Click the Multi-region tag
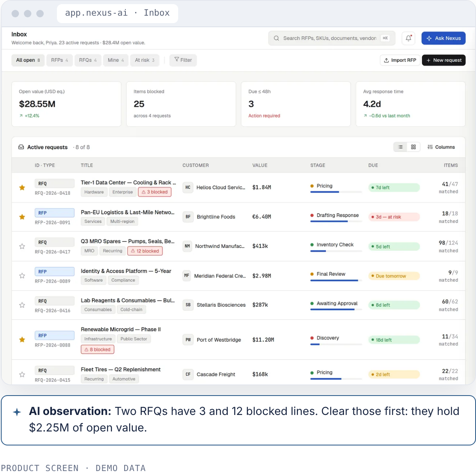This screenshot has width=476, height=476. click(x=123, y=222)
